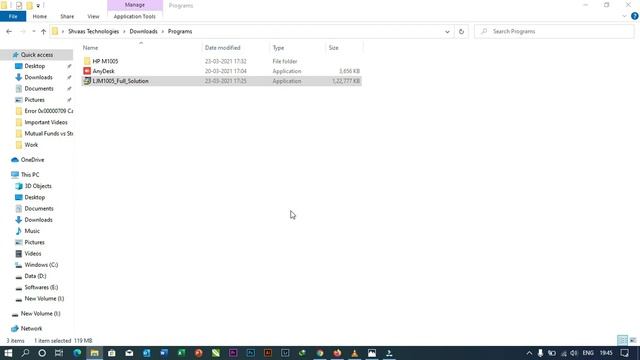
Task: Click the New folder quick access toolbar icon
Action: pyautogui.click(x=29, y=5)
